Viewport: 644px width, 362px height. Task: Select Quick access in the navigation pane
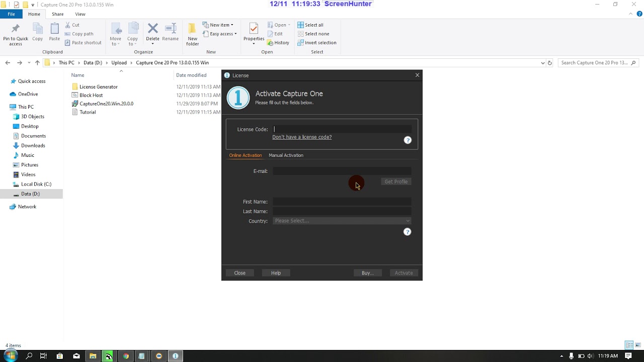(x=32, y=81)
